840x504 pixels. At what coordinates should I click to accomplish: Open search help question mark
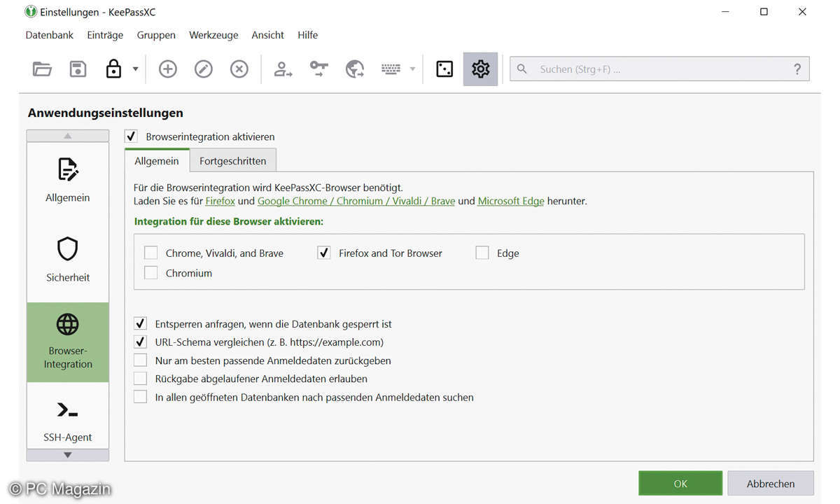797,69
